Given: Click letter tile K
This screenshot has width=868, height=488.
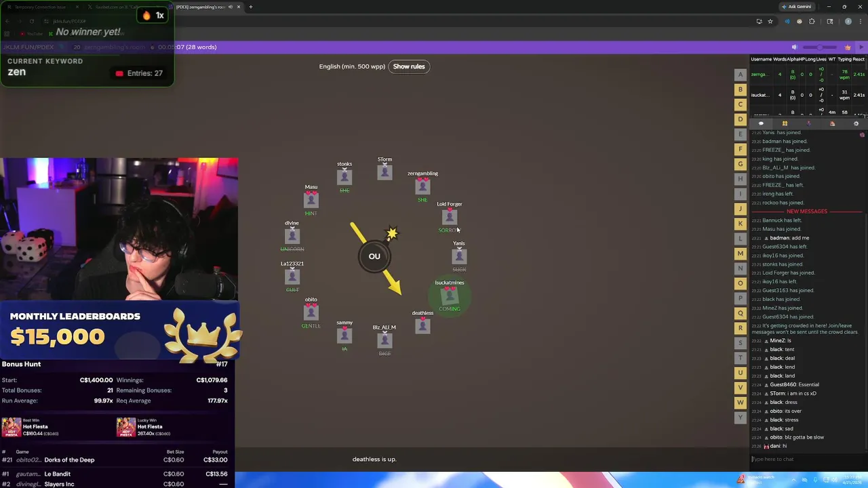Looking at the screenshot, I should point(741,224).
